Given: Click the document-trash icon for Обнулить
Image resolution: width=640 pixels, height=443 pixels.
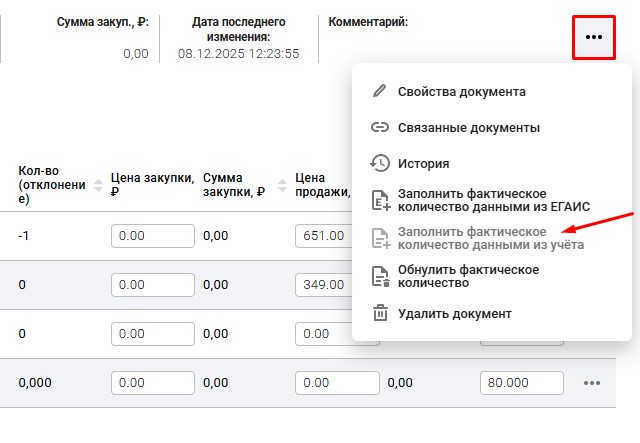Looking at the screenshot, I should (x=380, y=276).
